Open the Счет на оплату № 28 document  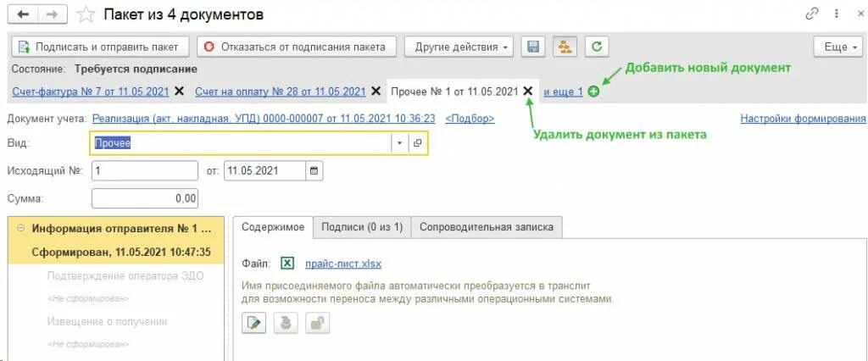click(280, 92)
